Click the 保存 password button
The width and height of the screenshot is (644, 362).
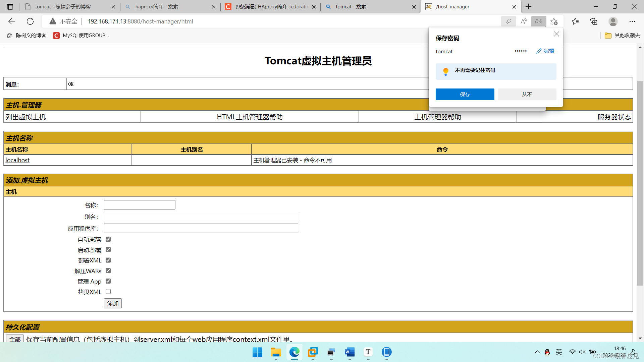pyautogui.click(x=465, y=95)
